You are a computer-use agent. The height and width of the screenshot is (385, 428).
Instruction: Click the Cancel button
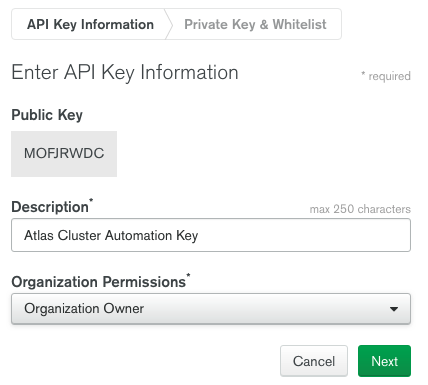tap(314, 361)
